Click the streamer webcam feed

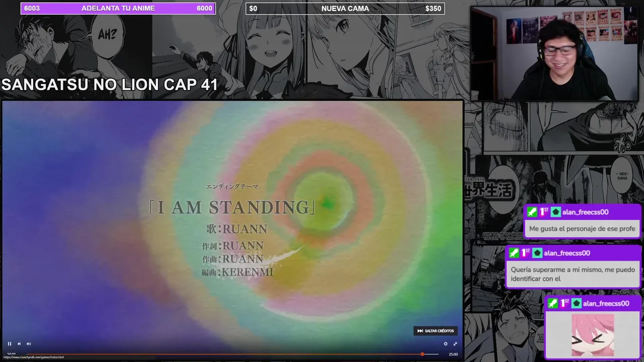click(x=554, y=53)
